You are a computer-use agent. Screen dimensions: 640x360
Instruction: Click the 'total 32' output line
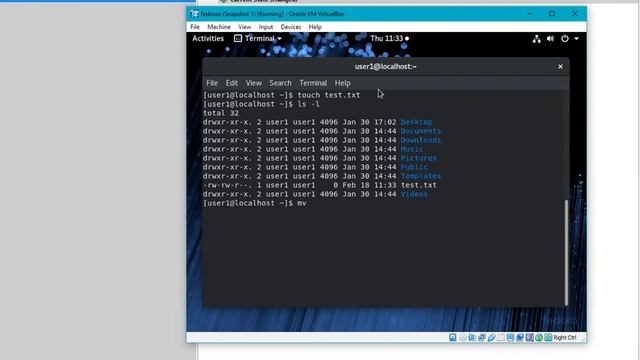click(221, 113)
